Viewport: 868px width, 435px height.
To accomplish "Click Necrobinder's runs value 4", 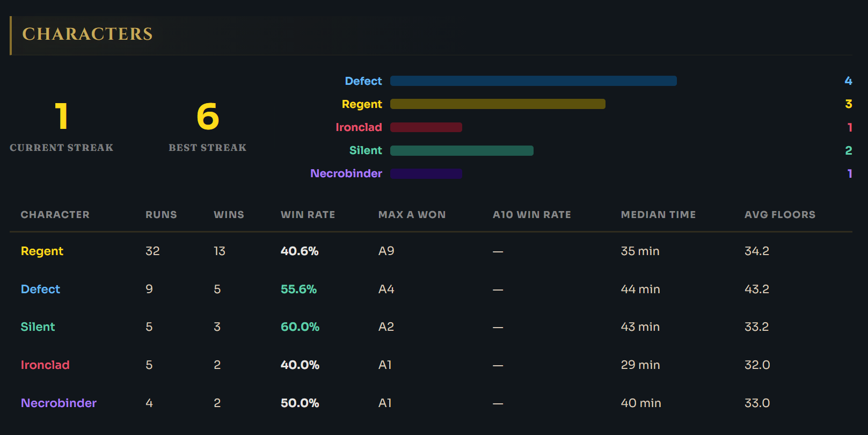I will (x=149, y=403).
